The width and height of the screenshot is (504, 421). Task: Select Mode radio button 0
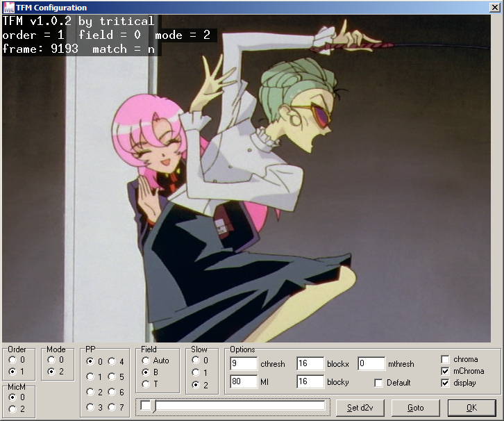point(51,360)
